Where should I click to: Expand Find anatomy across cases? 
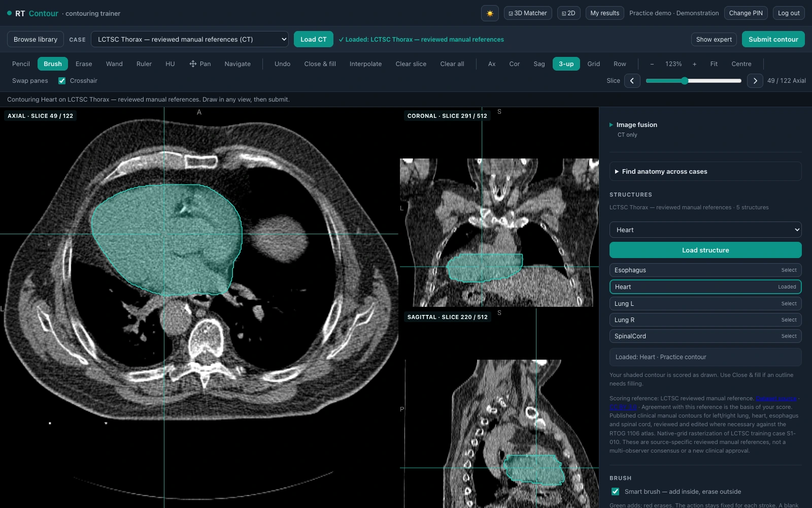tap(705, 172)
